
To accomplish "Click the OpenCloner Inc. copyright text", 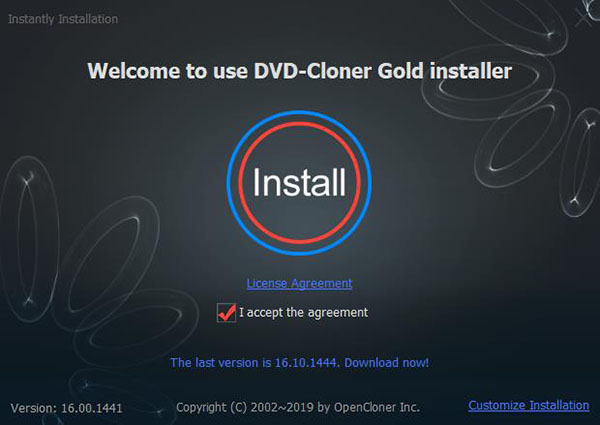I will click(x=377, y=407).
